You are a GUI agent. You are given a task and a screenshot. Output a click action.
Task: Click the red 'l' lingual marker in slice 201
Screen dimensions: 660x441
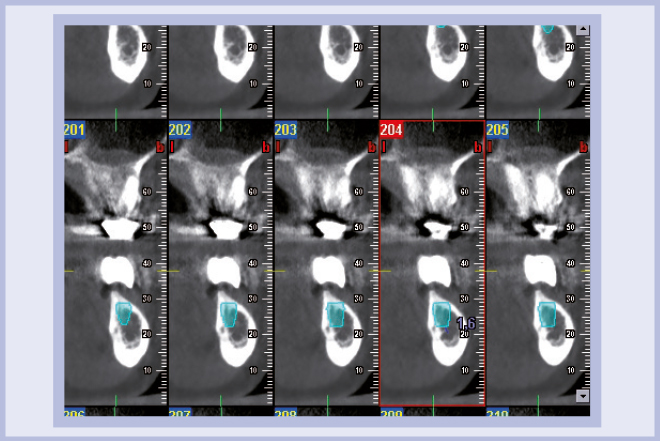(x=68, y=146)
